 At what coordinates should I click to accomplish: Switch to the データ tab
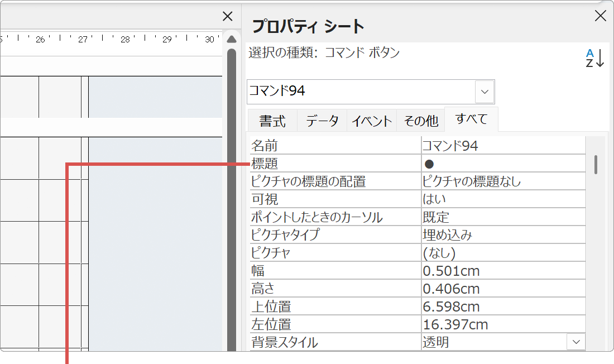322,120
